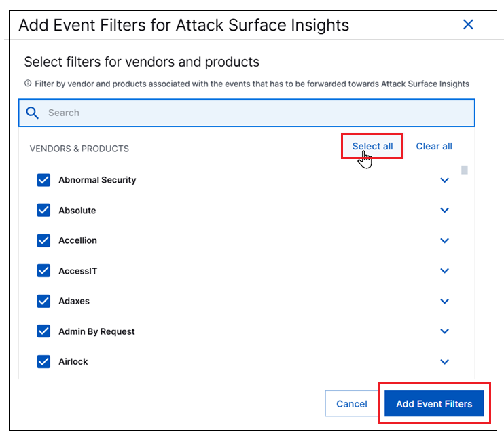Expand the Adaxes products chevron

(x=445, y=301)
